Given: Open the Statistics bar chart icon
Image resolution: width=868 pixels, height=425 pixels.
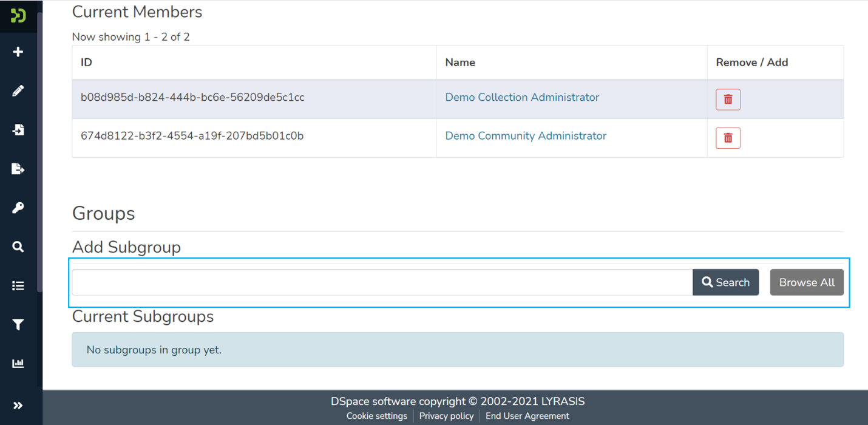Looking at the screenshot, I should (18, 363).
